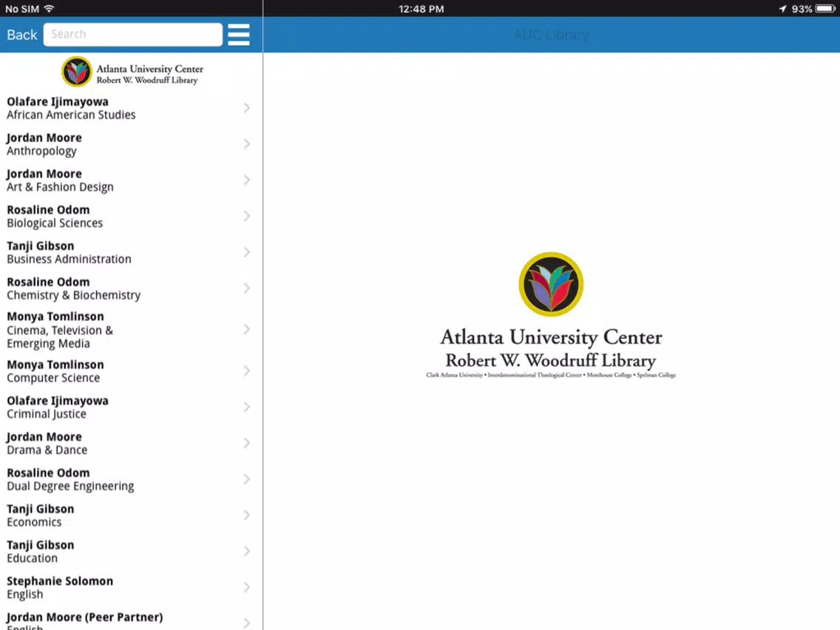The width and height of the screenshot is (840, 630).
Task: Open the Dual Degree Engineering chevron
Action: 246,479
